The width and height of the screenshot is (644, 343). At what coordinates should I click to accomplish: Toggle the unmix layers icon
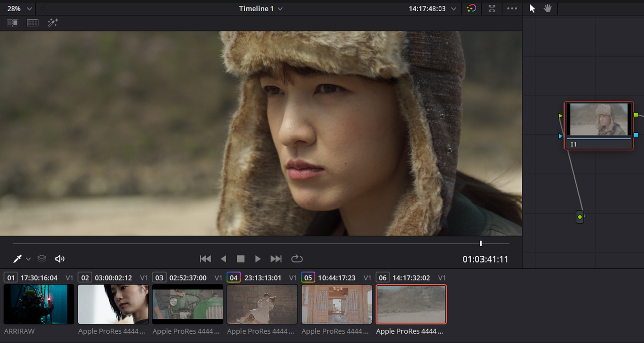tap(42, 258)
